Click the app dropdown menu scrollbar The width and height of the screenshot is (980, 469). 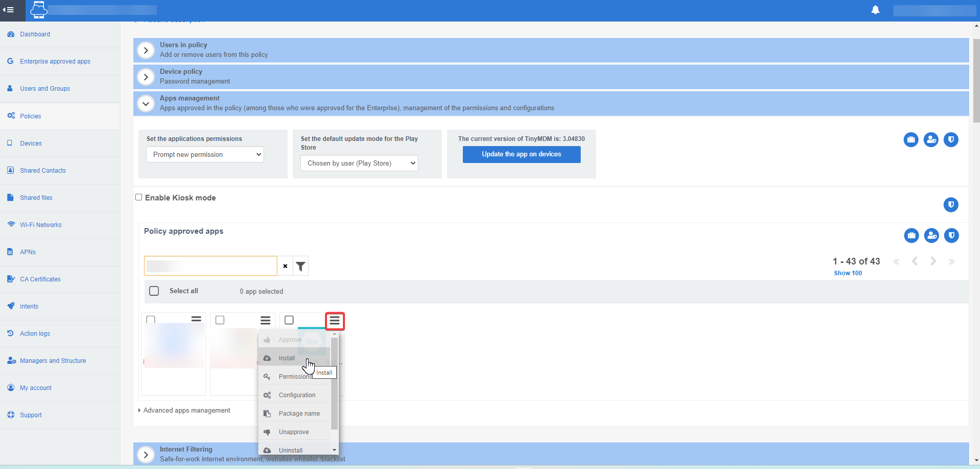pos(335,383)
